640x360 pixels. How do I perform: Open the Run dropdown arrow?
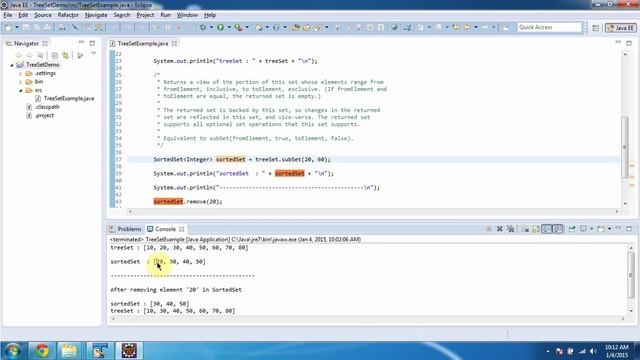tap(229, 27)
